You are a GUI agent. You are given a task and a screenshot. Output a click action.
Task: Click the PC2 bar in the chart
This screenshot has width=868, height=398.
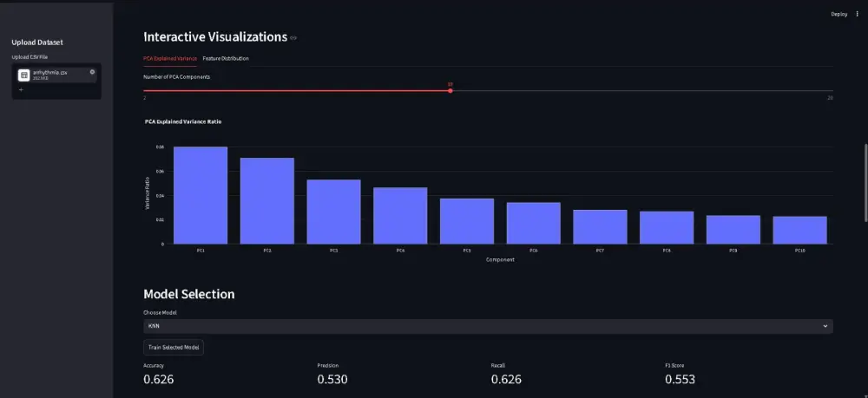pos(266,200)
